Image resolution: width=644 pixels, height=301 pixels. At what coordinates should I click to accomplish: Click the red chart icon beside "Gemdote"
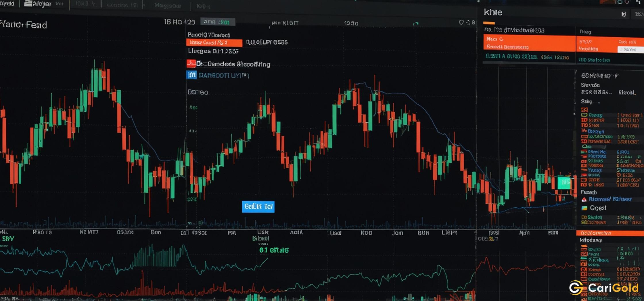click(x=191, y=63)
